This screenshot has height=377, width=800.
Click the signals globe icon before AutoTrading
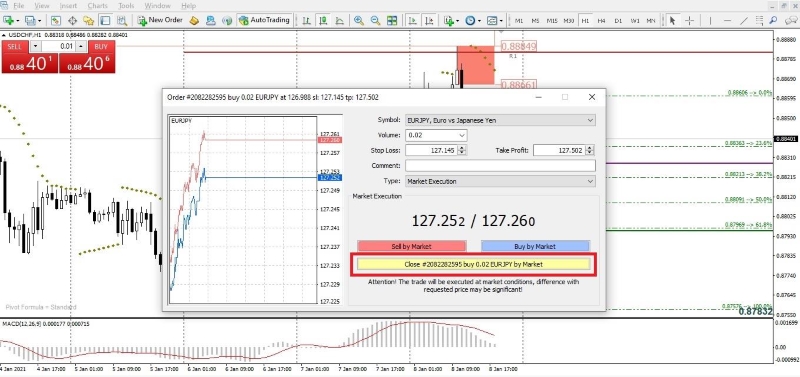click(x=228, y=20)
